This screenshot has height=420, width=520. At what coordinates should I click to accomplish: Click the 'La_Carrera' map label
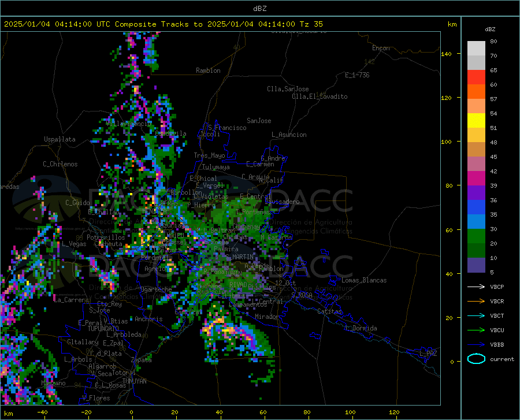tap(71, 300)
